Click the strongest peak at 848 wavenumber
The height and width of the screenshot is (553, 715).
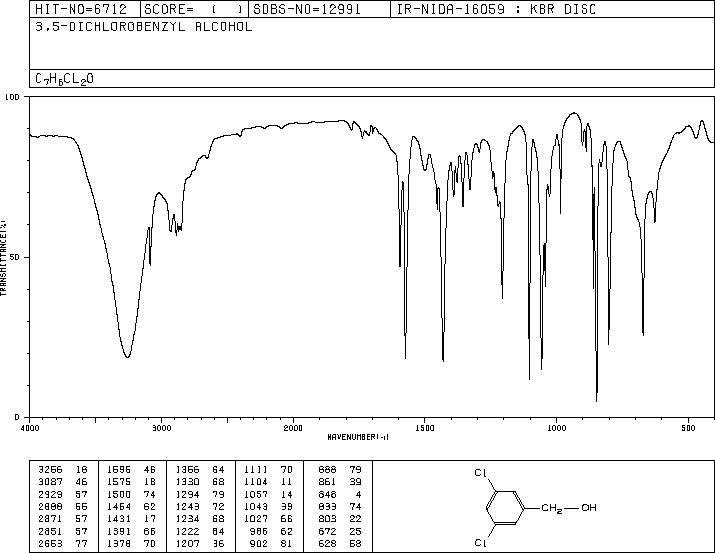pyautogui.click(x=596, y=400)
